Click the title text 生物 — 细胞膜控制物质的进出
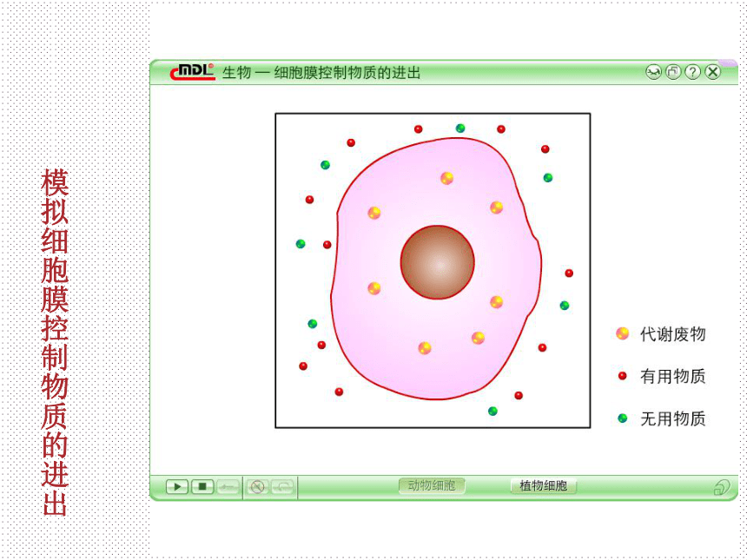The width and height of the screenshot is (747, 560). [321, 73]
